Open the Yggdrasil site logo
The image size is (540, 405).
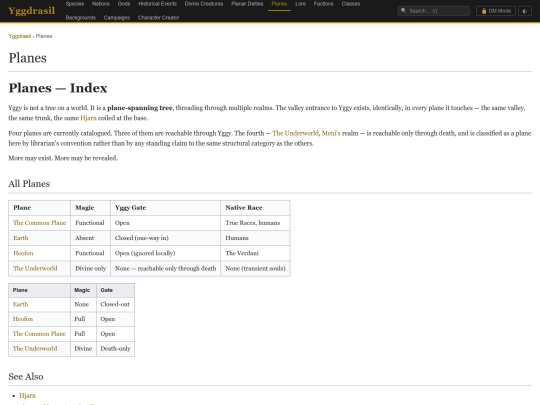coord(31,11)
